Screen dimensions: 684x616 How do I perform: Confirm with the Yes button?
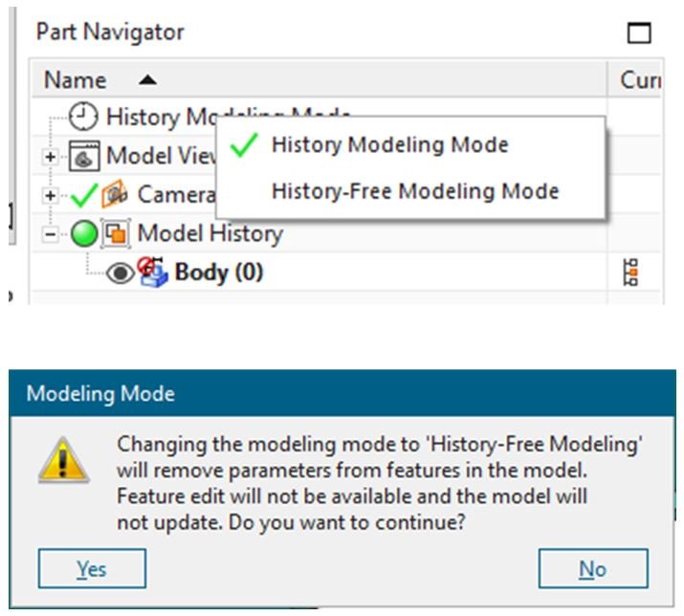coord(92,568)
